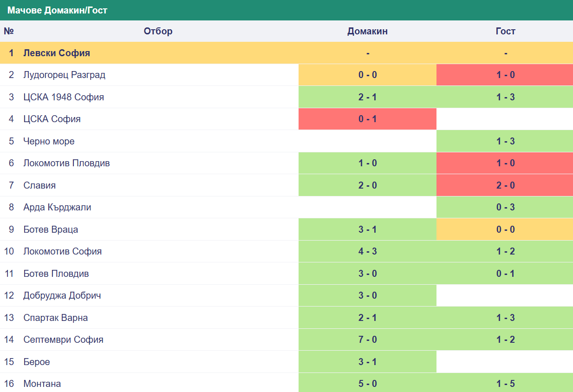Click away score 1 - 5 for Монтана
The height and width of the screenshot is (392, 573).
click(x=505, y=384)
